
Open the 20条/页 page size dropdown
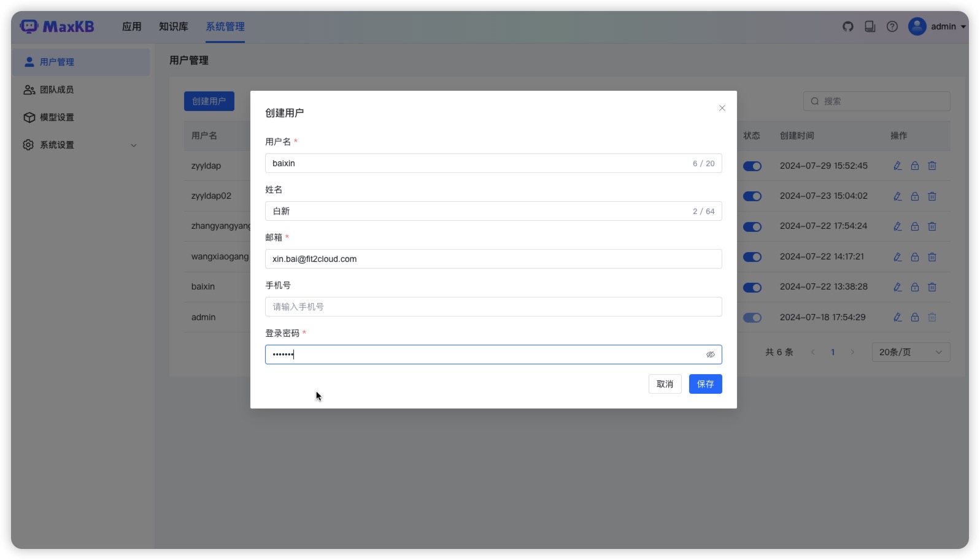(911, 352)
